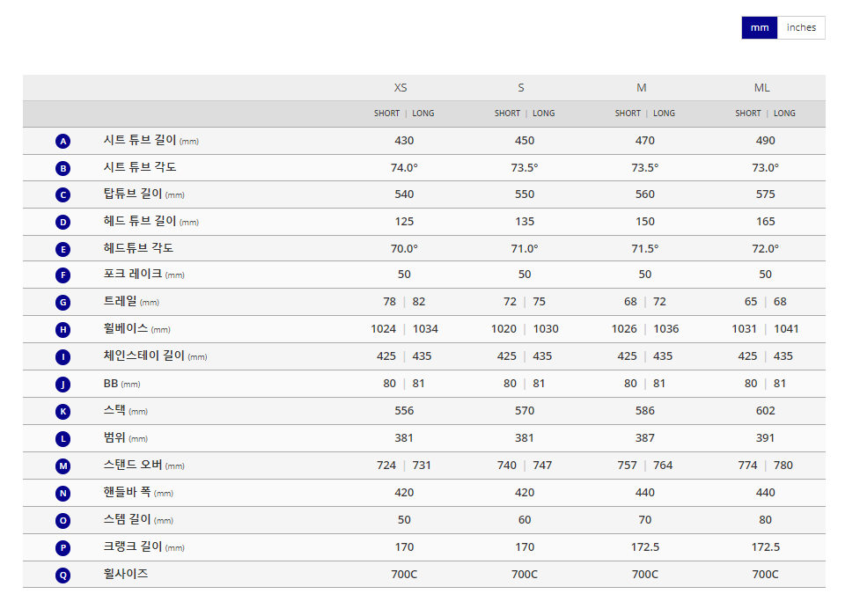Click the E head tube angle badge

coord(62,249)
